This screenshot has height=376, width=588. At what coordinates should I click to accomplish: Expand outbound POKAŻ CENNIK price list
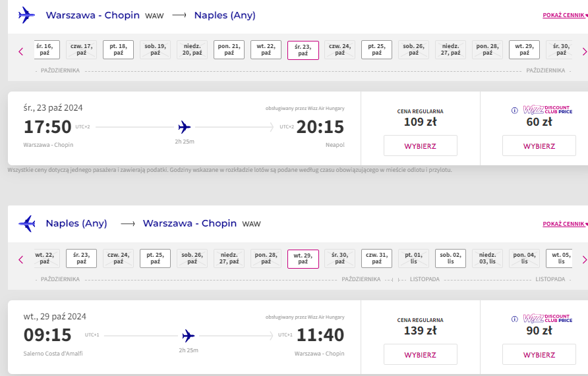tap(565, 15)
